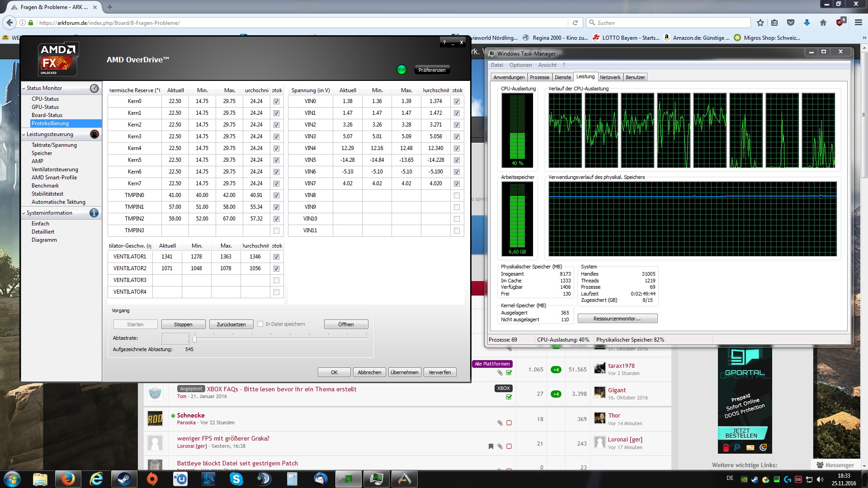Open Logitech Gaming Software tray icon
The image size is (868, 488).
point(788,479)
